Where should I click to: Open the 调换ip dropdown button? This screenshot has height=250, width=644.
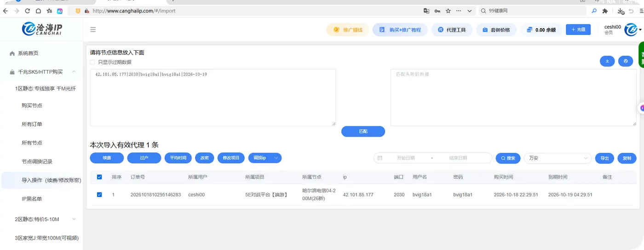point(265,158)
